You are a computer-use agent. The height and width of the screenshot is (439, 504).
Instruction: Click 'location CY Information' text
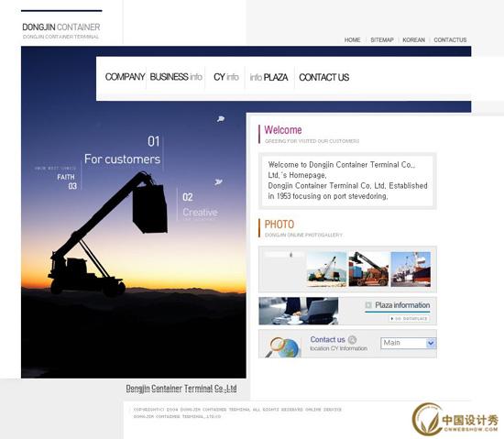pos(338,348)
